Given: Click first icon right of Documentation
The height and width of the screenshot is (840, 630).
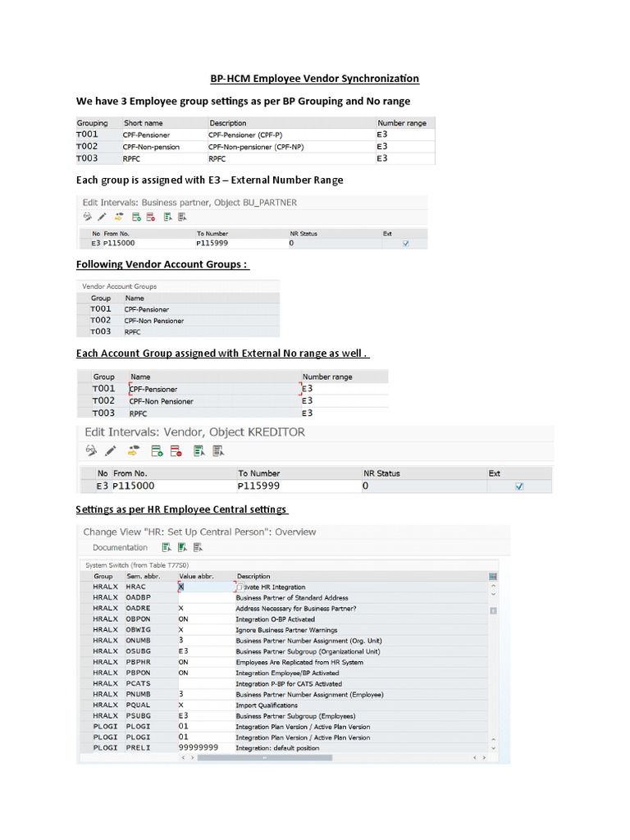Looking at the screenshot, I should [167, 547].
